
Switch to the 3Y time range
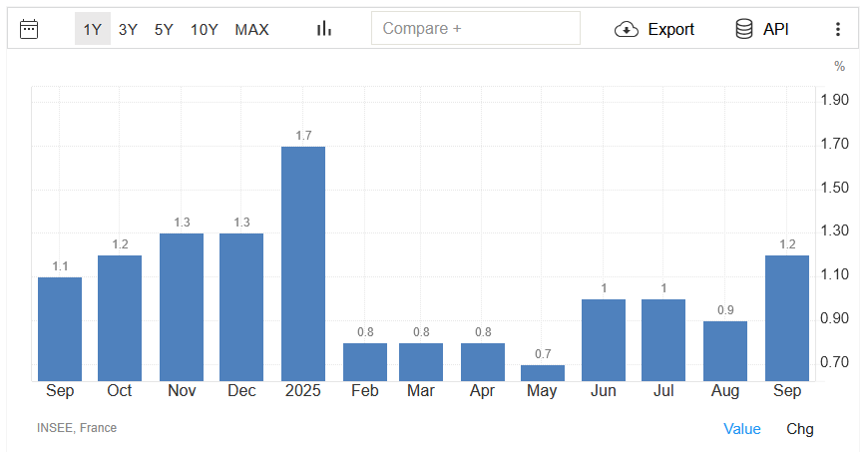pyautogui.click(x=128, y=29)
